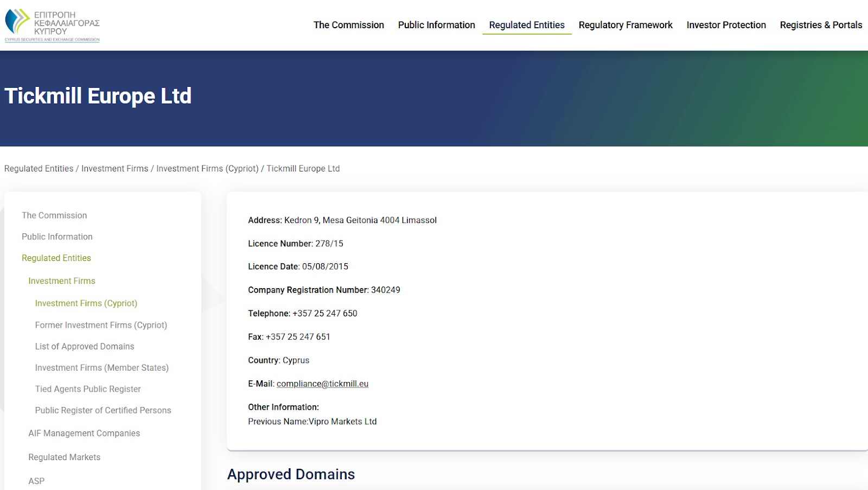Image resolution: width=868 pixels, height=490 pixels.
Task: Open List of Approved Domains sidebar item
Action: (85, 346)
